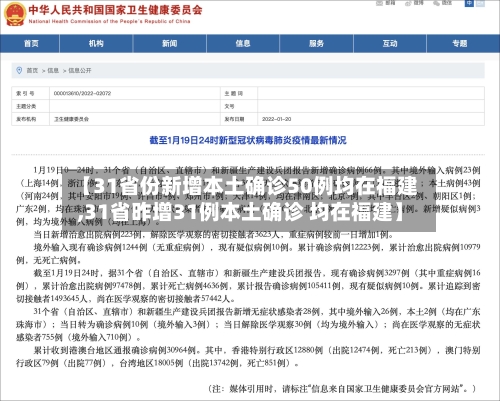The image size is (500, 401).
Task: Click the footnote 媒体引用时，请标注
Action: [342, 388]
